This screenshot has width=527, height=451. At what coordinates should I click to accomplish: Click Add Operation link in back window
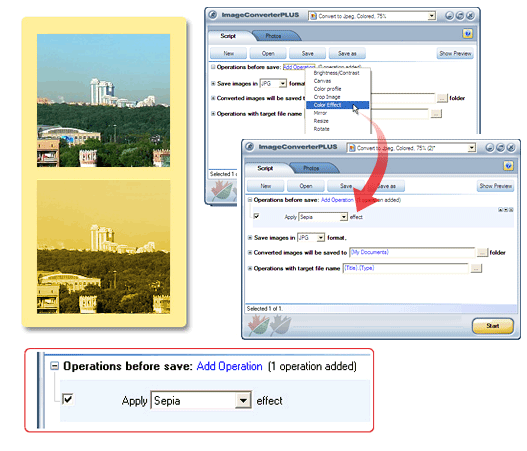point(299,67)
